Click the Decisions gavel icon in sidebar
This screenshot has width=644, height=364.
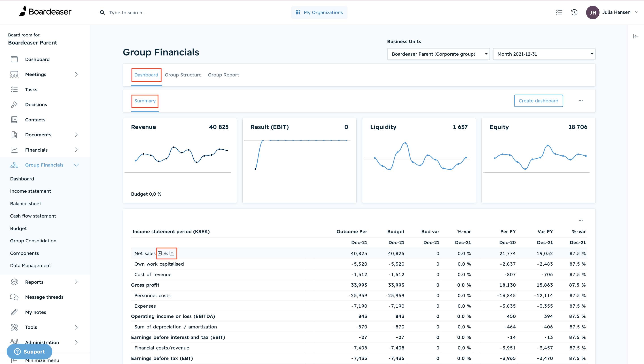pyautogui.click(x=14, y=104)
